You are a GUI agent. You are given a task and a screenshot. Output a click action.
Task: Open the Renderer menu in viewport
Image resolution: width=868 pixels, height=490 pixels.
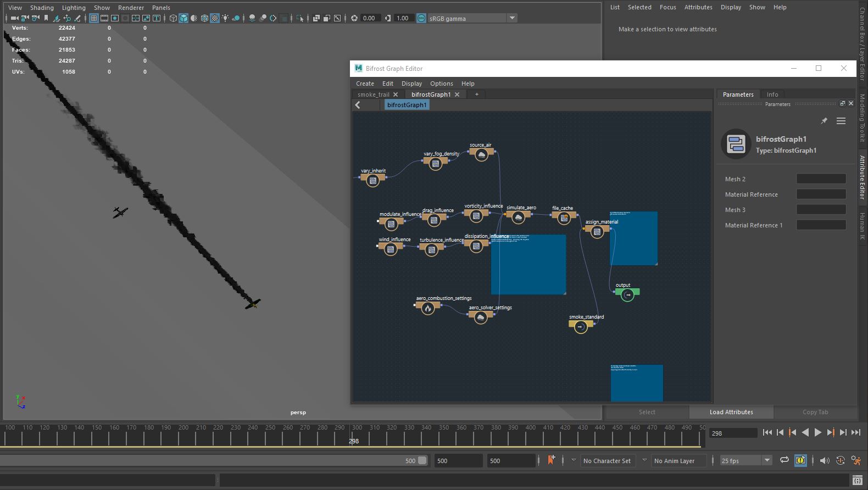coord(131,8)
